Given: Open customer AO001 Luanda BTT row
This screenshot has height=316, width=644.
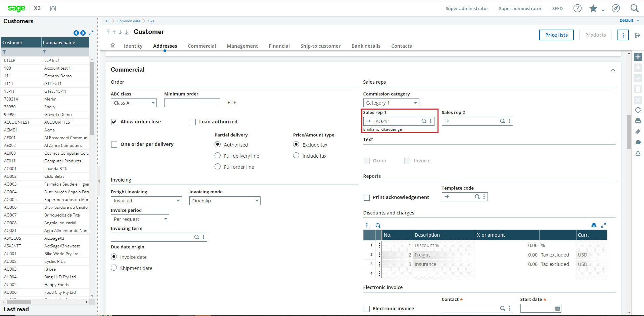Looking at the screenshot, I should 45,169.
